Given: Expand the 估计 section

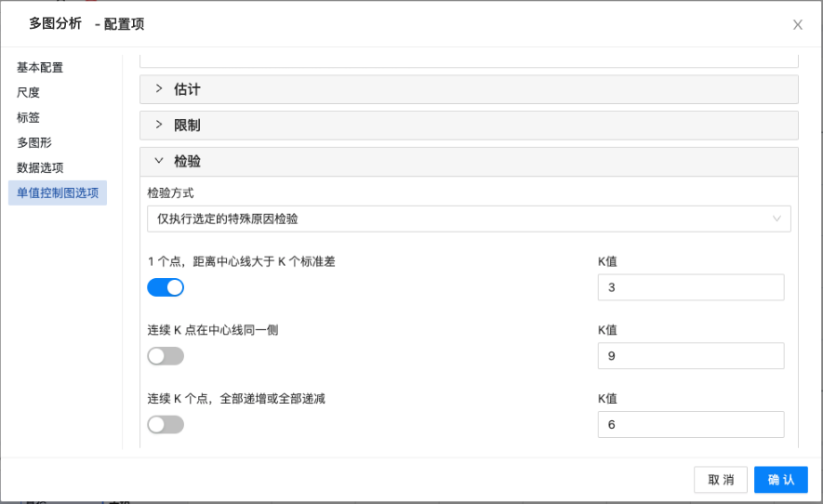Looking at the screenshot, I should pos(188,89).
